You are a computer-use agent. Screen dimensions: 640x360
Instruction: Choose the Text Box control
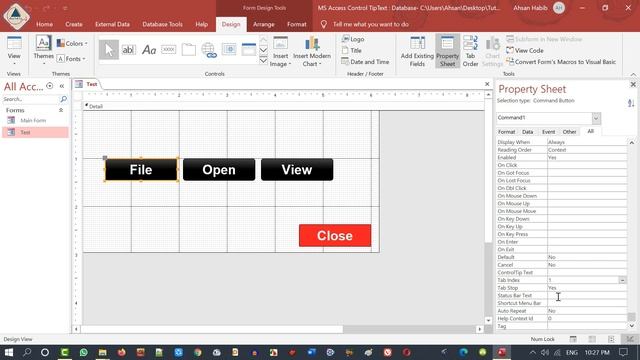(x=128, y=50)
